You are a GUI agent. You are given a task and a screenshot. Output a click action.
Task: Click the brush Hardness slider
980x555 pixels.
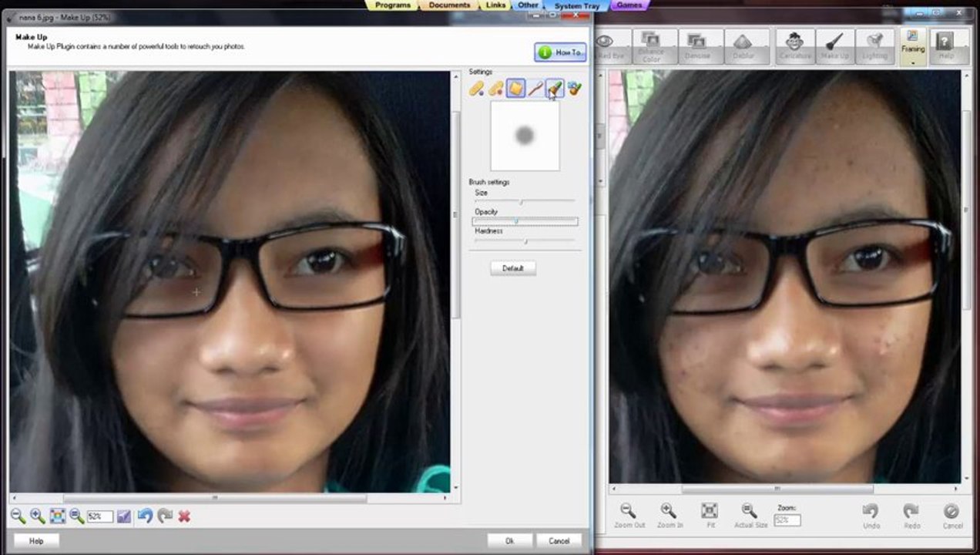tap(525, 240)
